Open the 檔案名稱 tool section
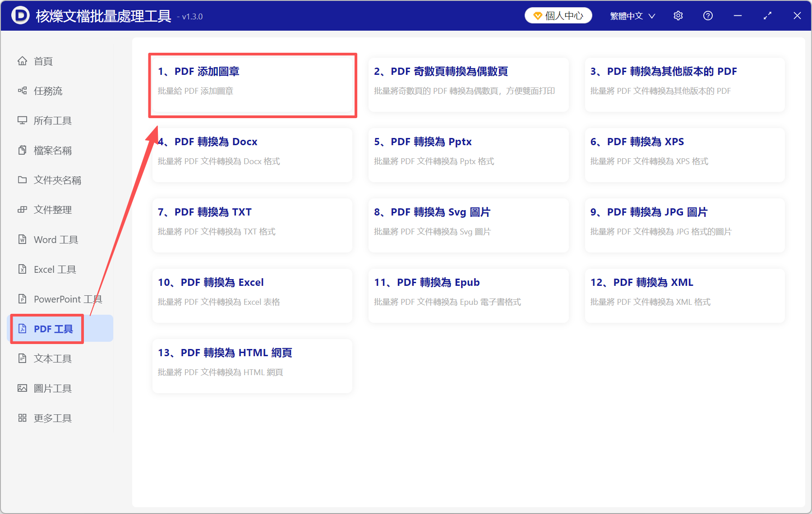 [x=52, y=150]
